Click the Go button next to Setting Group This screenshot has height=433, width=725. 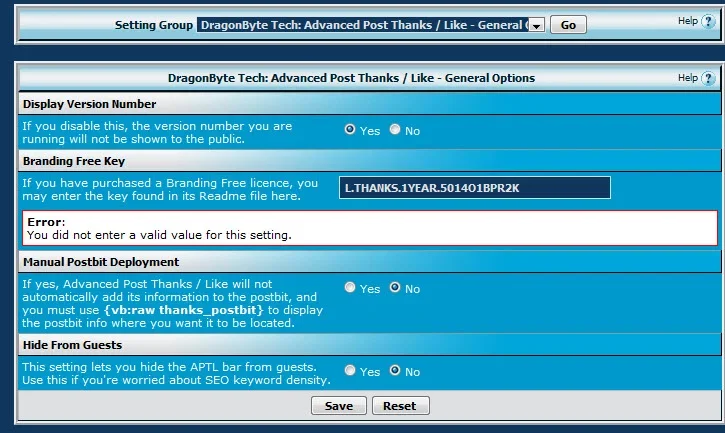[568, 25]
